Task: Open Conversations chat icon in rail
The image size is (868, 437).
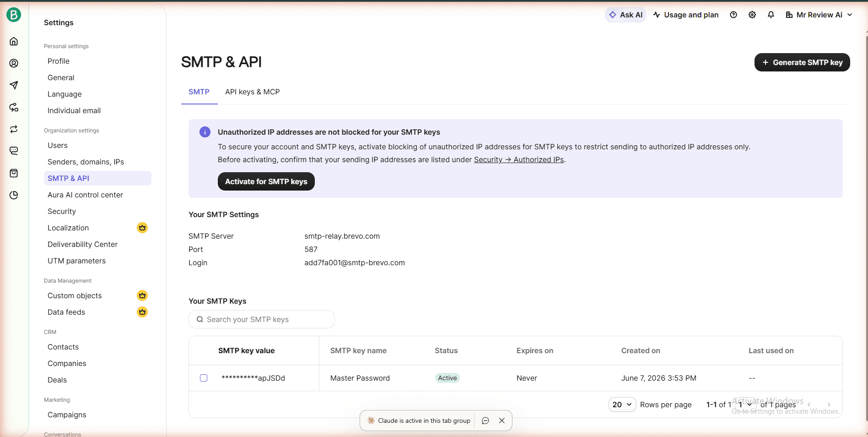Action: click(14, 151)
